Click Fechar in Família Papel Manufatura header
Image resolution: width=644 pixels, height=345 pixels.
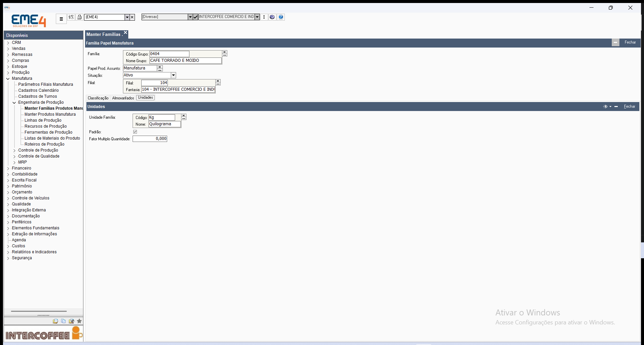pyautogui.click(x=630, y=42)
